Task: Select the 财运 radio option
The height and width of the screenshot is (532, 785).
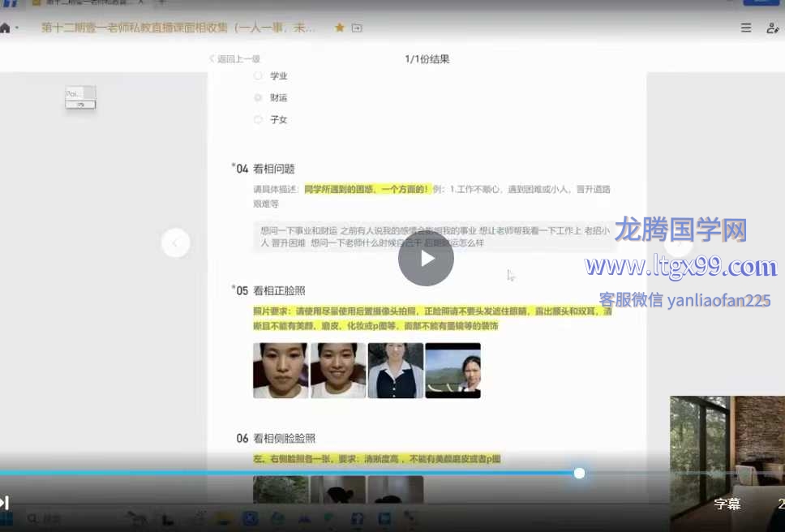Action: [x=258, y=97]
